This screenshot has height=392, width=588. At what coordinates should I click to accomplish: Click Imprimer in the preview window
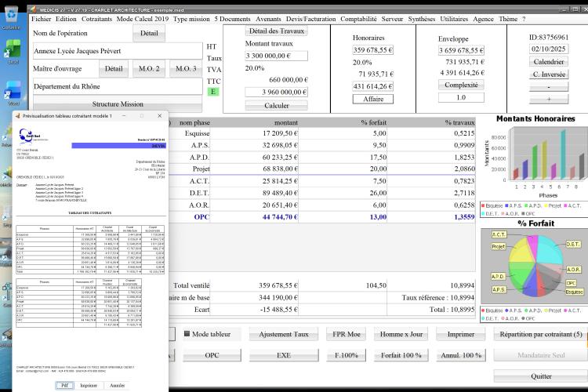(x=89, y=385)
